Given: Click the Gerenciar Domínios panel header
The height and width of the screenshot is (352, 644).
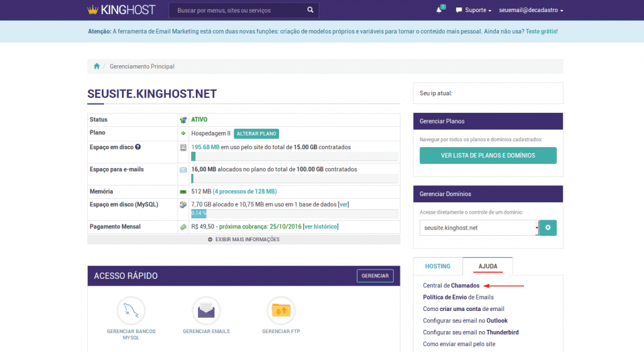Looking at the screenshot, I should point(488,194).
